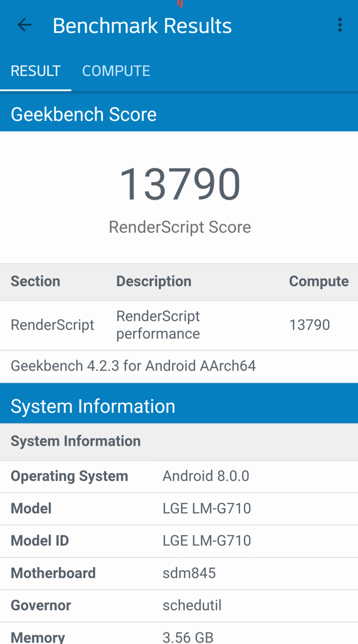
Task: Tap the Memory 3.56 GB row
Action: tap(179, 637)
